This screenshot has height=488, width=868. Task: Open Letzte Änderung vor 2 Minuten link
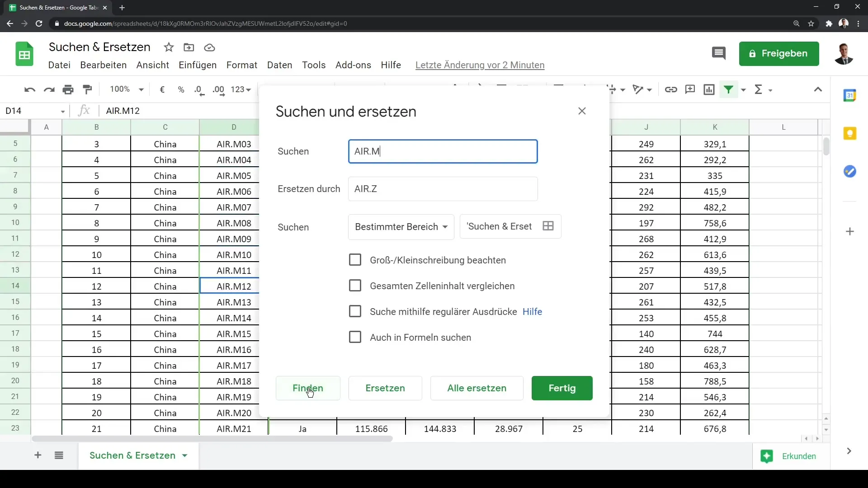click(480, 65)
